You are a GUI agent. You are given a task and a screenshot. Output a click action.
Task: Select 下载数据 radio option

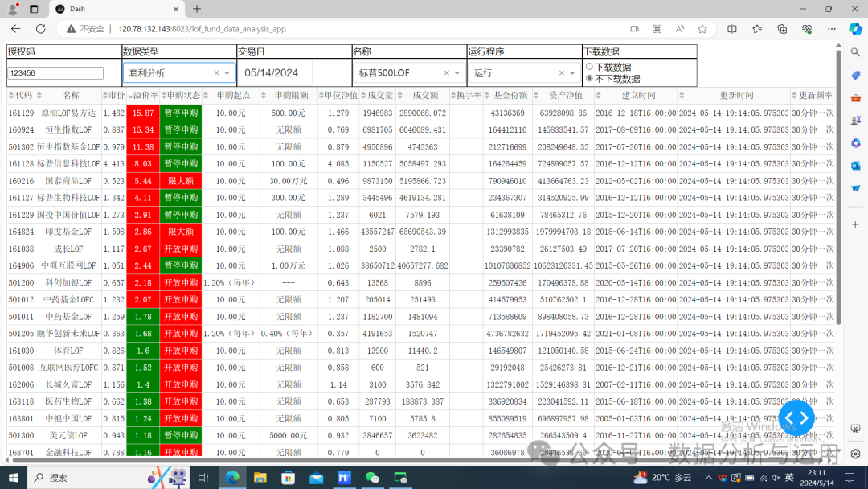tap(589, 67)
